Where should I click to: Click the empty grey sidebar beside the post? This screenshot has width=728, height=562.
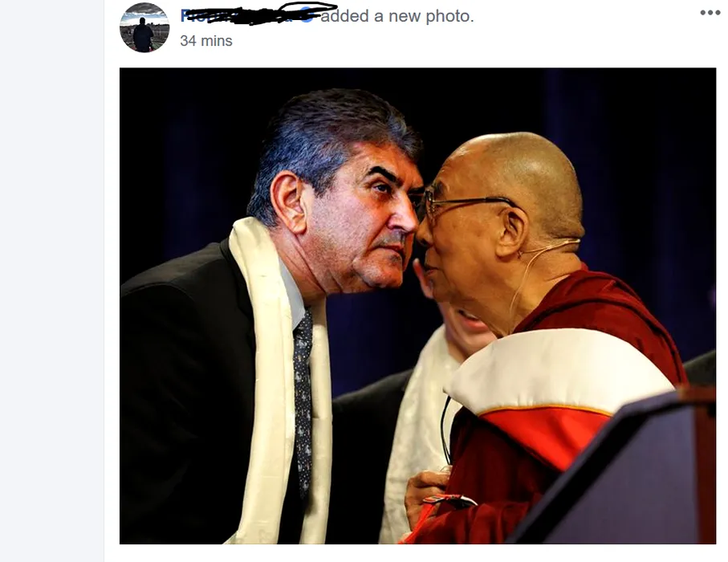(51, 281)
